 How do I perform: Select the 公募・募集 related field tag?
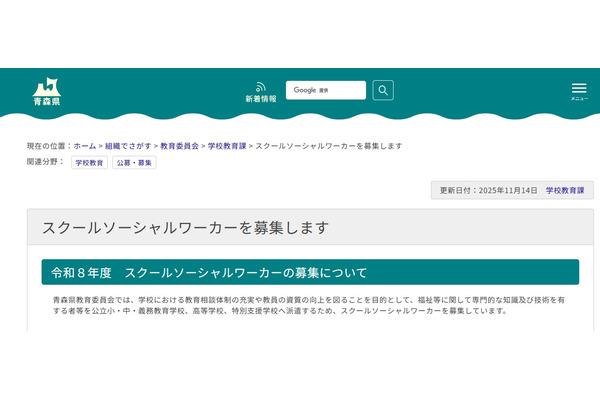(133, 162)
